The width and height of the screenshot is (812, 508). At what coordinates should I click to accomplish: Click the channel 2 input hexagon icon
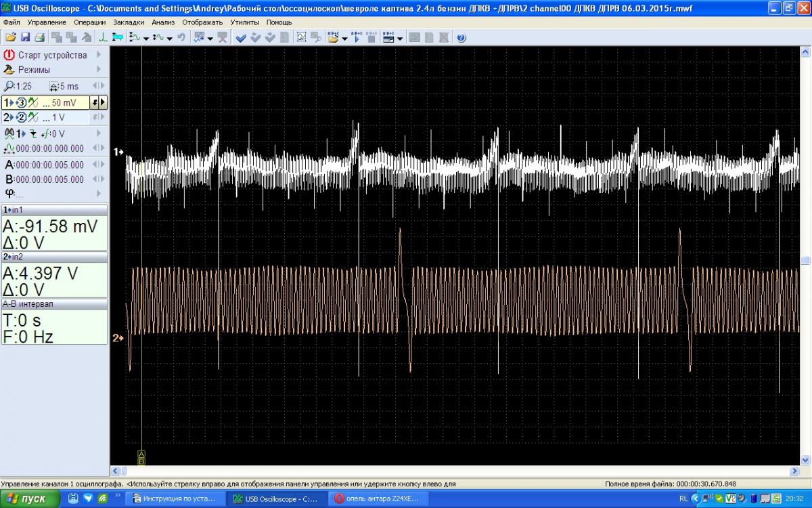pyautogui.click(x=22, y=117)
